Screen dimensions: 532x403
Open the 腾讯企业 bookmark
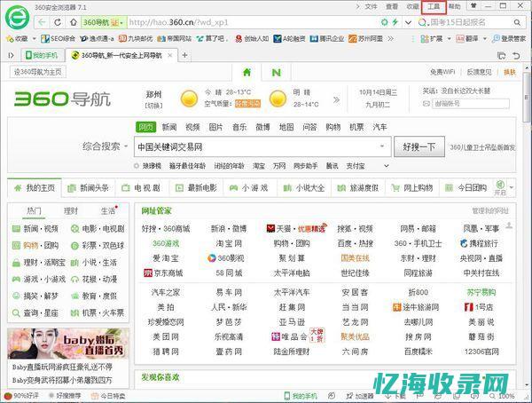pos(327,39)
